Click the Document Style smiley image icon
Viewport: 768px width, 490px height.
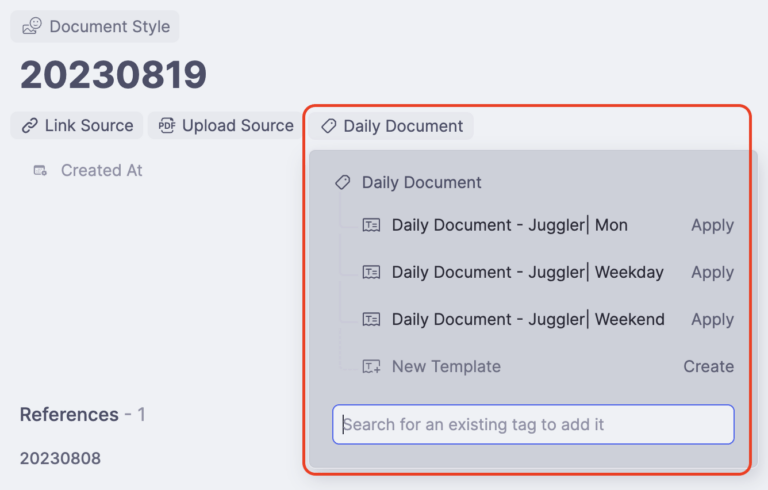[33, 27]
